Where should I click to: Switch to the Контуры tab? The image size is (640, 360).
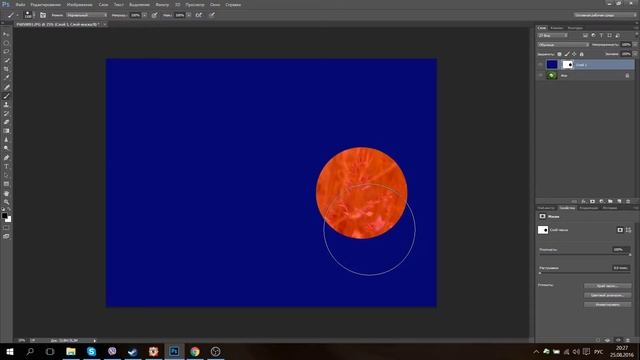point(575,28)
